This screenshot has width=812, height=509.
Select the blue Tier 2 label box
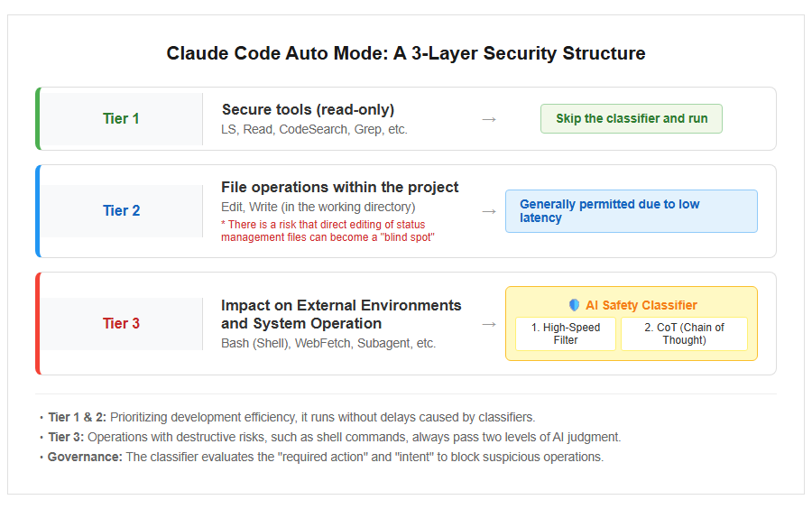pos(121,211)
